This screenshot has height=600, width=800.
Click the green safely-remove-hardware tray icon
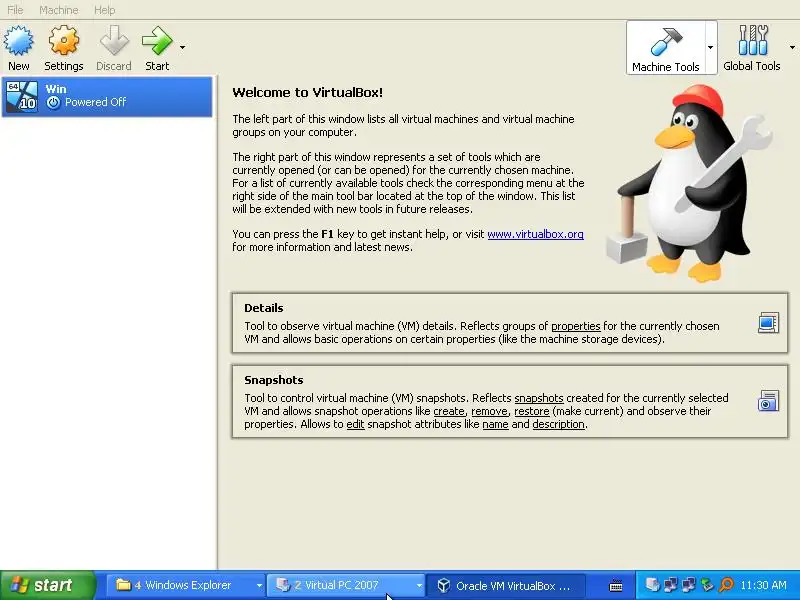(707, 585)
